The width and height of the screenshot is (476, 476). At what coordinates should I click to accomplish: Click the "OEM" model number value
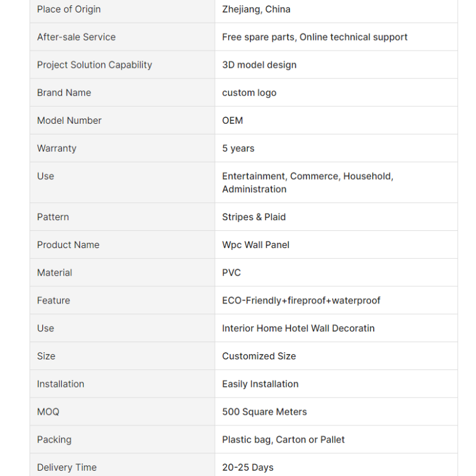233,120
